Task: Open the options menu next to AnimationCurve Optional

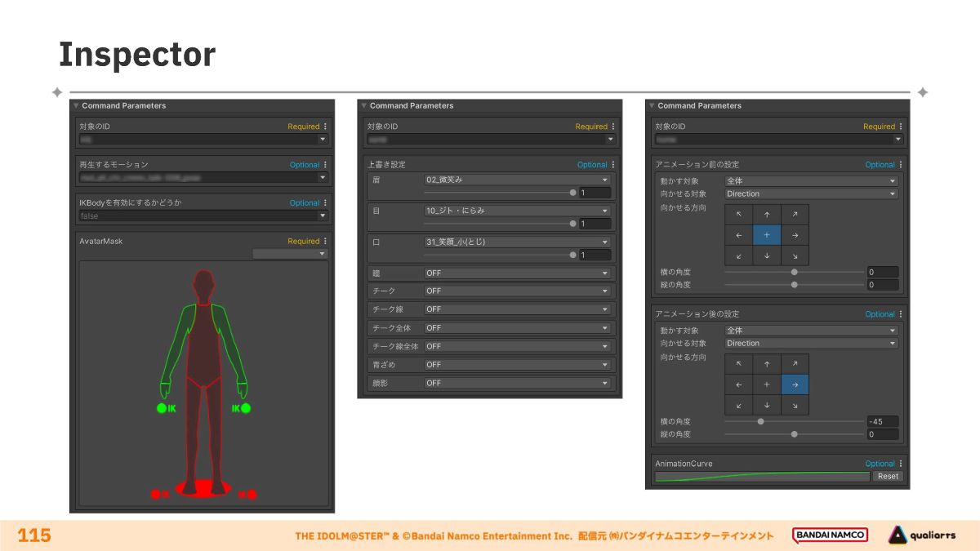Action: point(902,464)
